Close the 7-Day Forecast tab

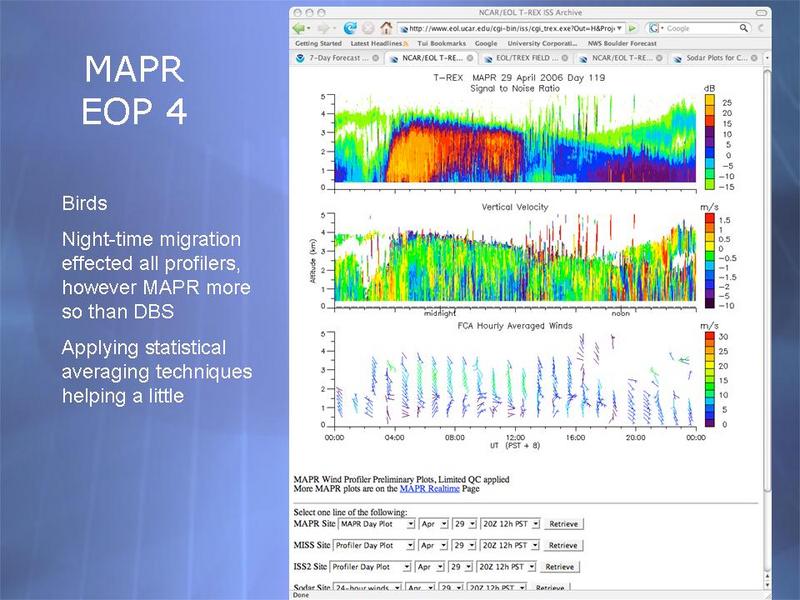pyautogui.click(x=375, y=58)
